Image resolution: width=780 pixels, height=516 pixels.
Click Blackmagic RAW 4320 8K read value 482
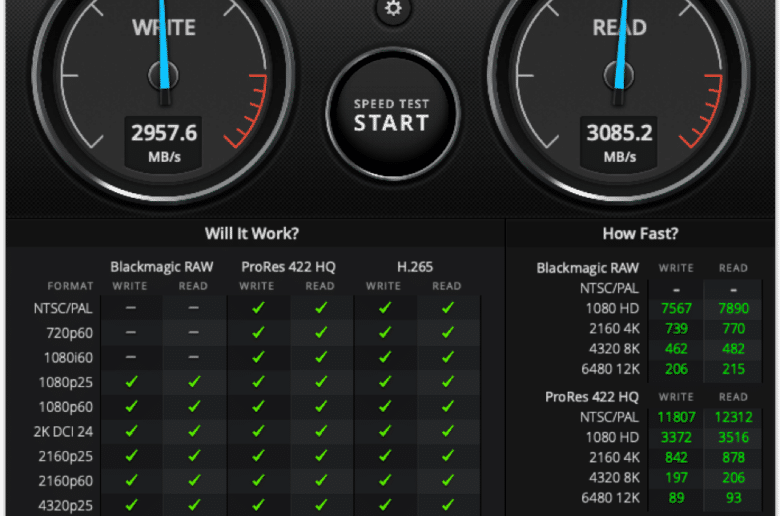click(733, 349)
